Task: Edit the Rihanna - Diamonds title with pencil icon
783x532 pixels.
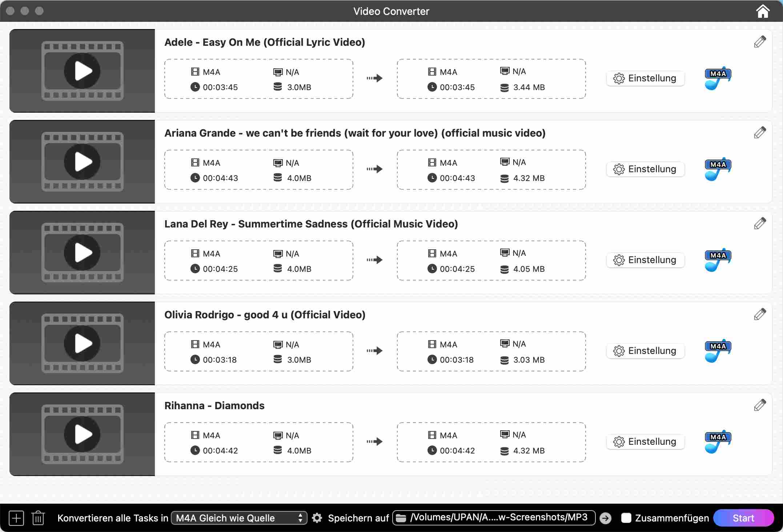Action: 760,405
